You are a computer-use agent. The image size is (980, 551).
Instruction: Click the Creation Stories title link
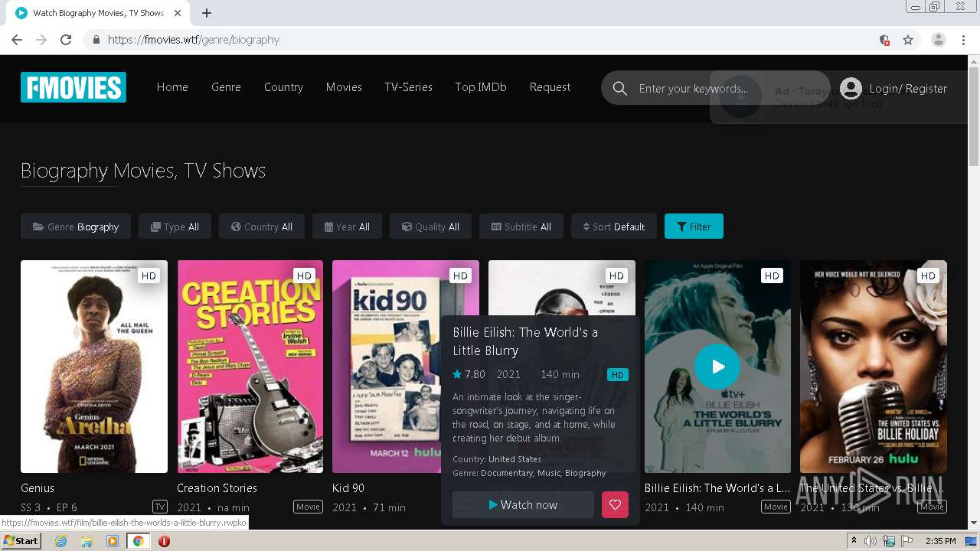coord(217,488)
